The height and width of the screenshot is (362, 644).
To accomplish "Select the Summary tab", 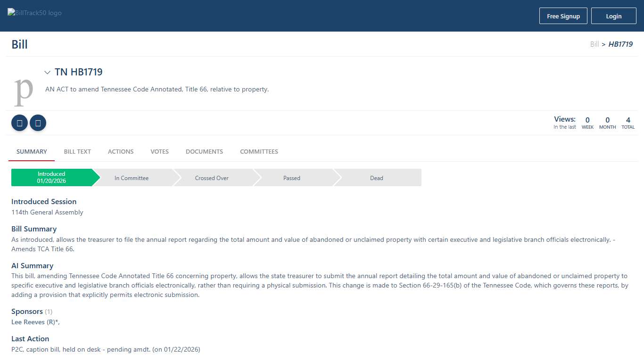I will [x=32, y=152].
